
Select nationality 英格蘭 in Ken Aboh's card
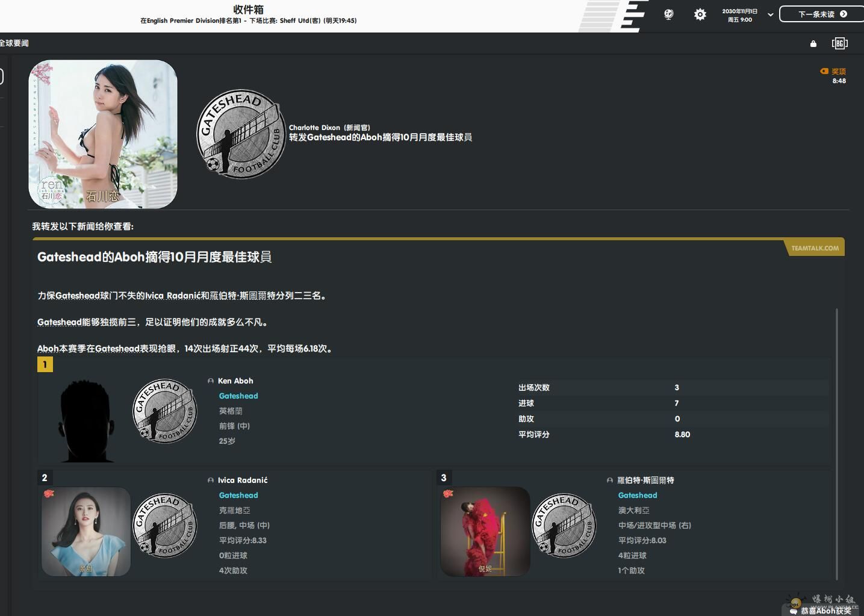coord(231,411)
